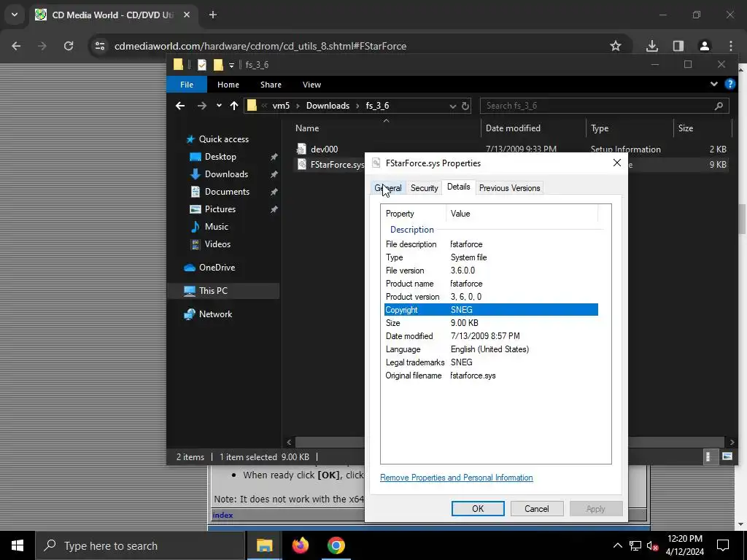Image resolution: width=747 pixels, height=560 pixels.
Task: Select vm5 in the address breadcrumb
Action: point(281,106)
